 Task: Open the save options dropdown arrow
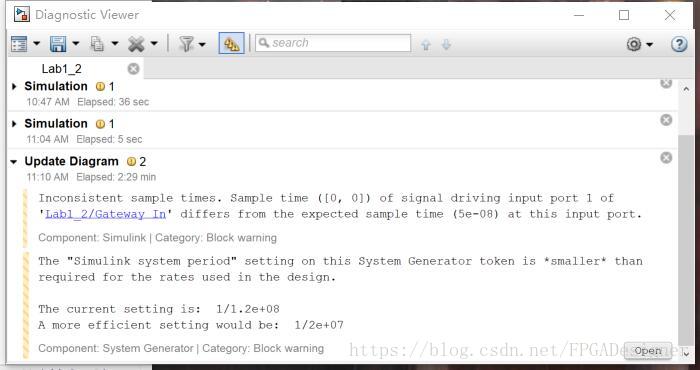pos(75,44)
